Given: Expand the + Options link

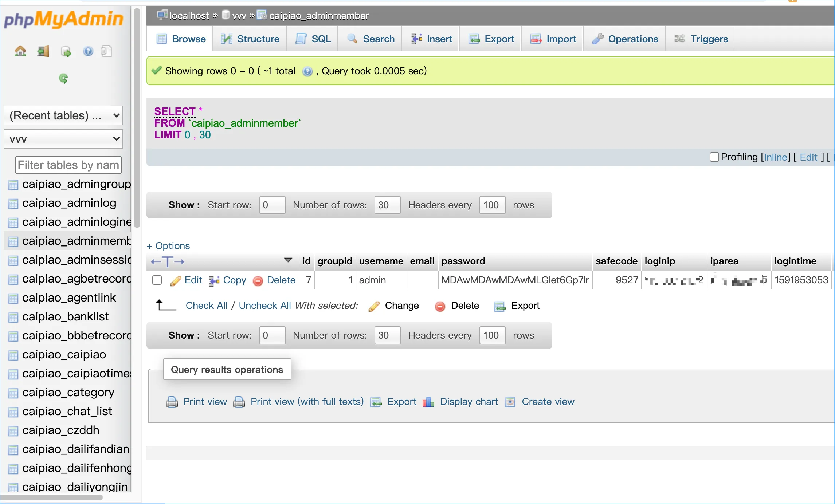Looking at the screenshot, I should point(168,246).
